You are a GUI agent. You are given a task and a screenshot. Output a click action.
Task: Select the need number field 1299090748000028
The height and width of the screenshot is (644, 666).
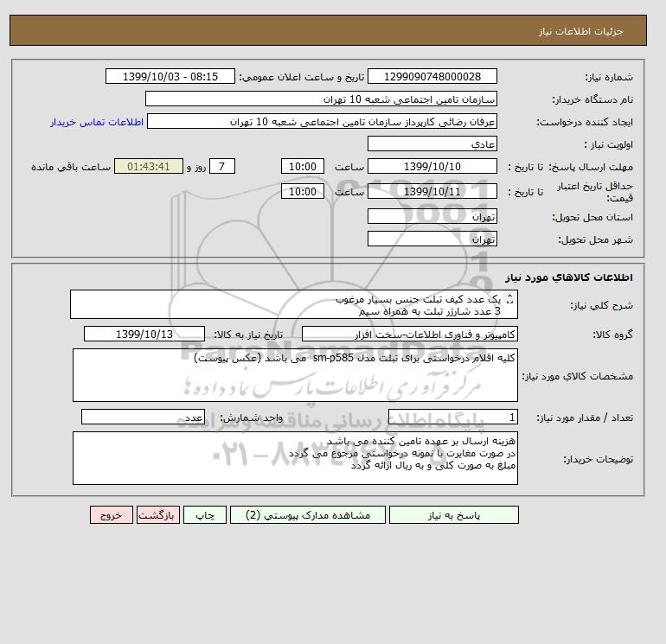(x=432, y=76)
